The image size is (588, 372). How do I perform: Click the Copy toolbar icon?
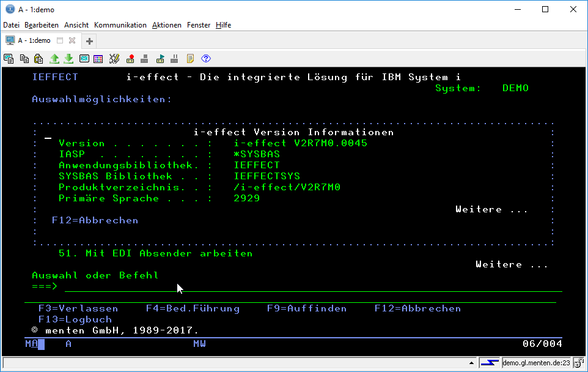[x=24, y=59]
